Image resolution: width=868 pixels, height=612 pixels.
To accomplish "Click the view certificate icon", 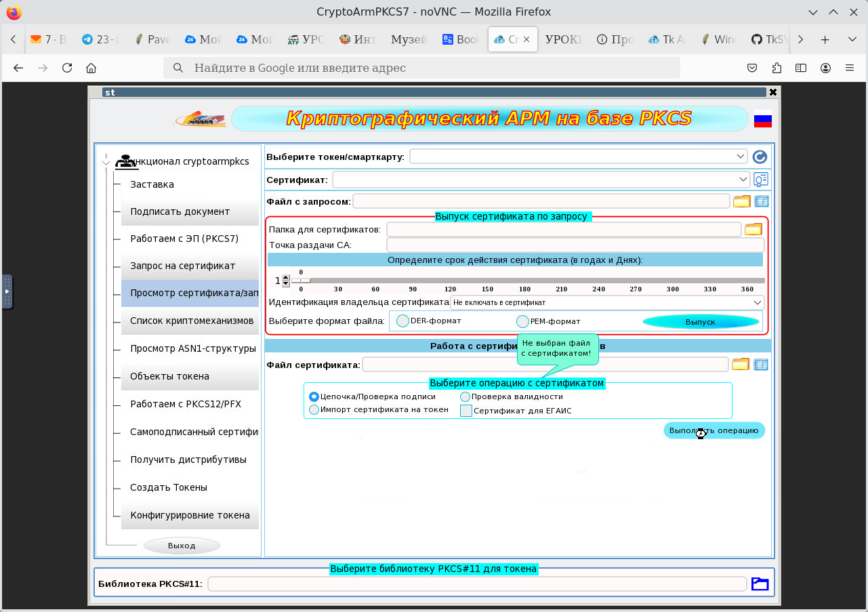I will [761, 180].
